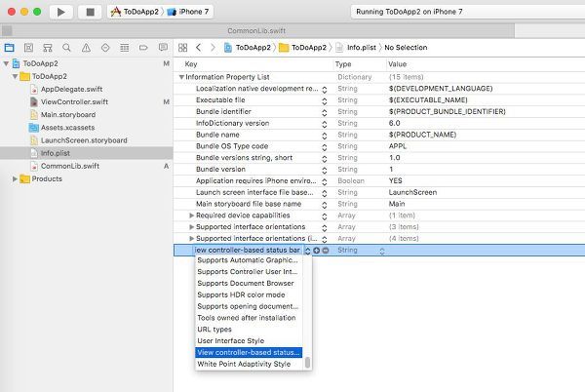The width and height of the screenshot is (585, 392).
Task: Open the Source Control navigator icon
Action: (28, 48)
